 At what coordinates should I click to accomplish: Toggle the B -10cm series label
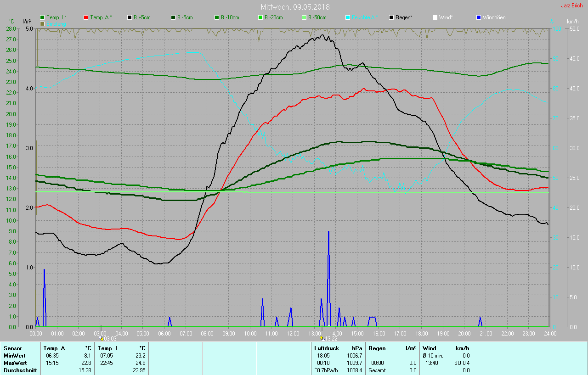click(x=230, y=17)
